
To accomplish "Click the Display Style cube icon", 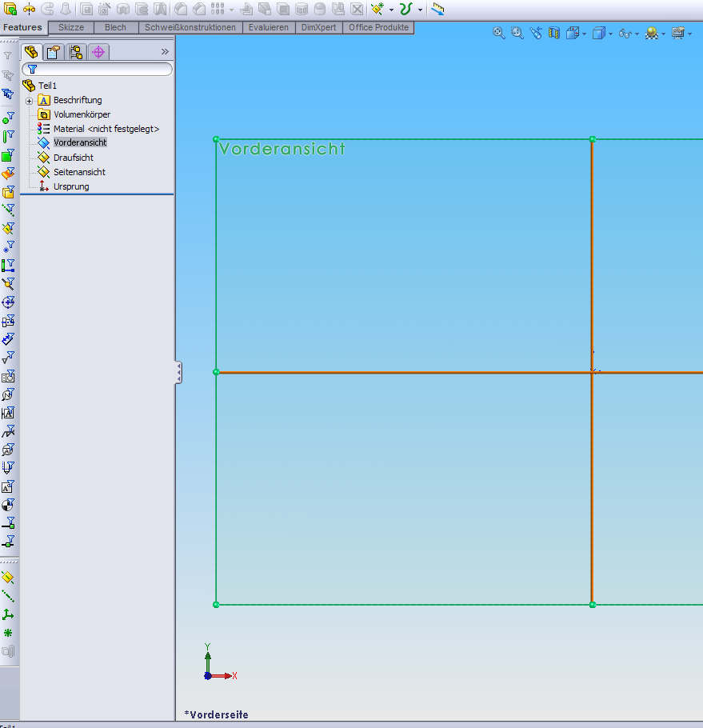I will point(598,33).
